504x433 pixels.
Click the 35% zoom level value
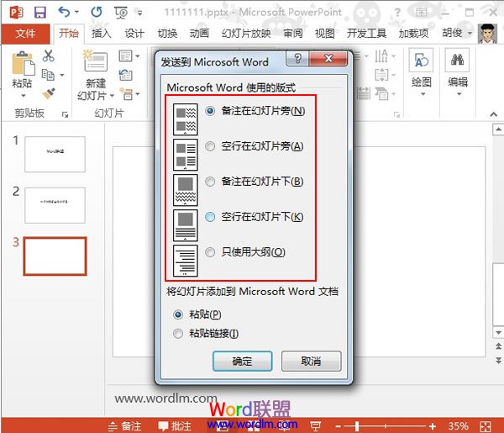(x=458, y=426)
